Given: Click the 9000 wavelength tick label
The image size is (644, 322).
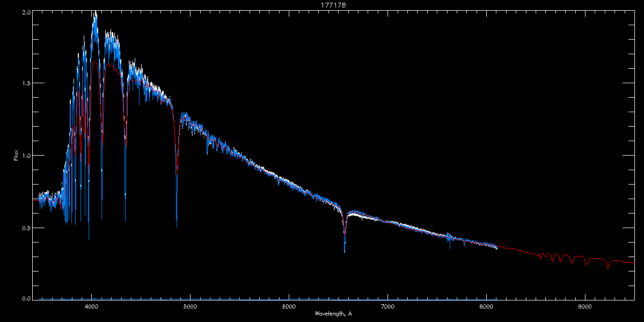Looking at the screenshot, I should [x=585, y=306].
